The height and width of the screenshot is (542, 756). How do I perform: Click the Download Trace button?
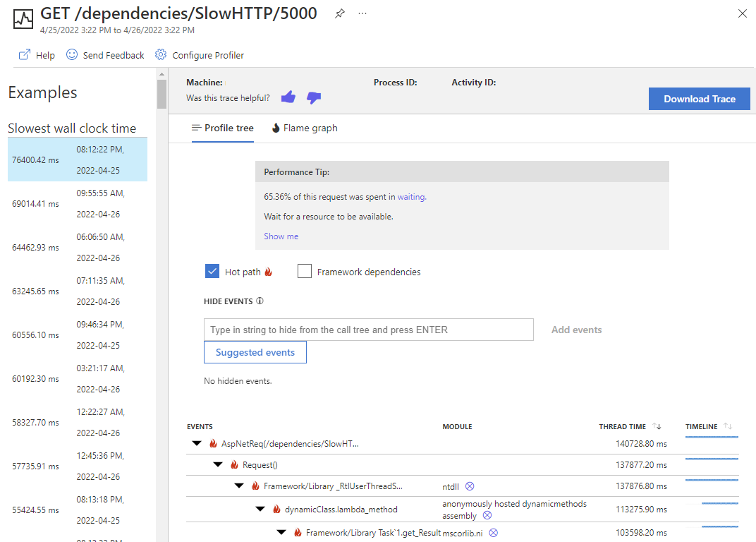coord(699,99)
